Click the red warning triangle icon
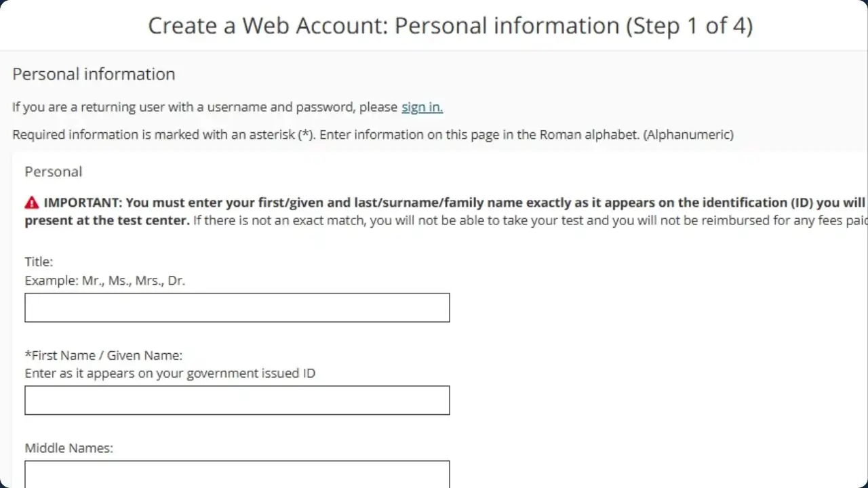 (x=32, y=203)
